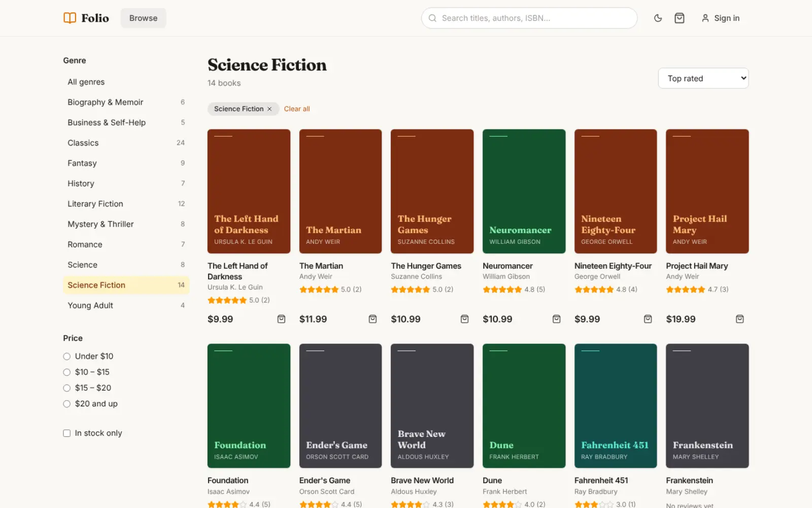Select the $20 and up price option
Image resolution: width=812 pixels, height=508 pixels.
[66, 404]
